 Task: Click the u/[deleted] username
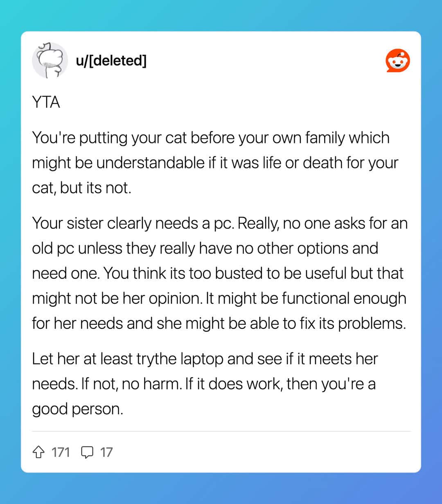click(x=111, y=61)
